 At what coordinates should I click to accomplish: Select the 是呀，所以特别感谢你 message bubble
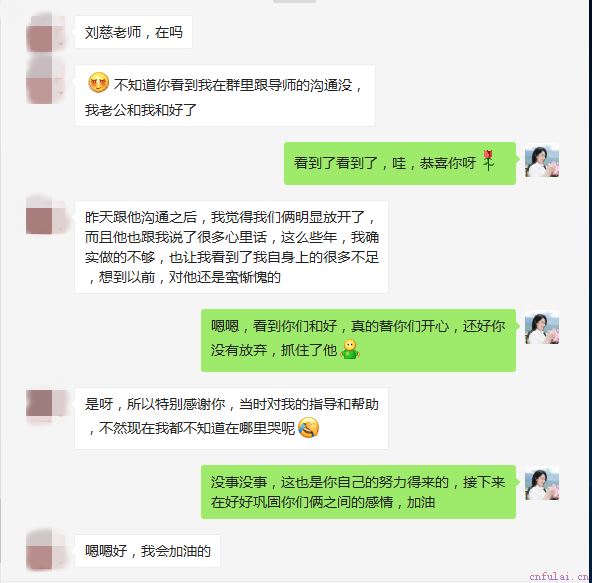[231, 418]
